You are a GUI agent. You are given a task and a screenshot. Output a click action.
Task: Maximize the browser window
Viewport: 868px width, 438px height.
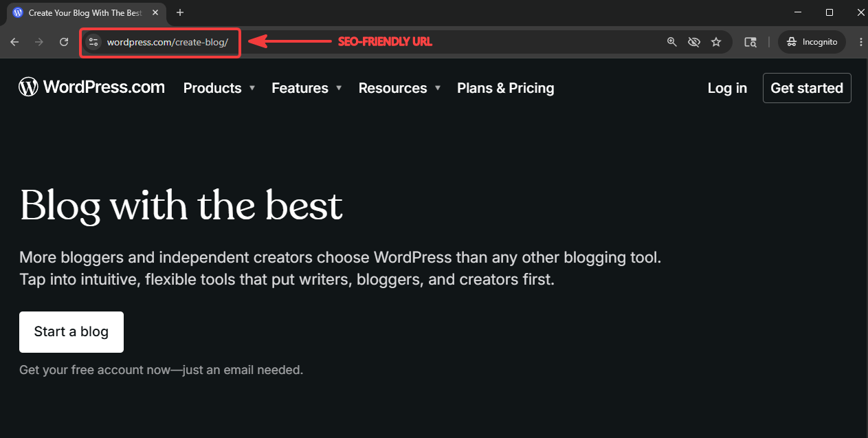click(x=830, y=12)
